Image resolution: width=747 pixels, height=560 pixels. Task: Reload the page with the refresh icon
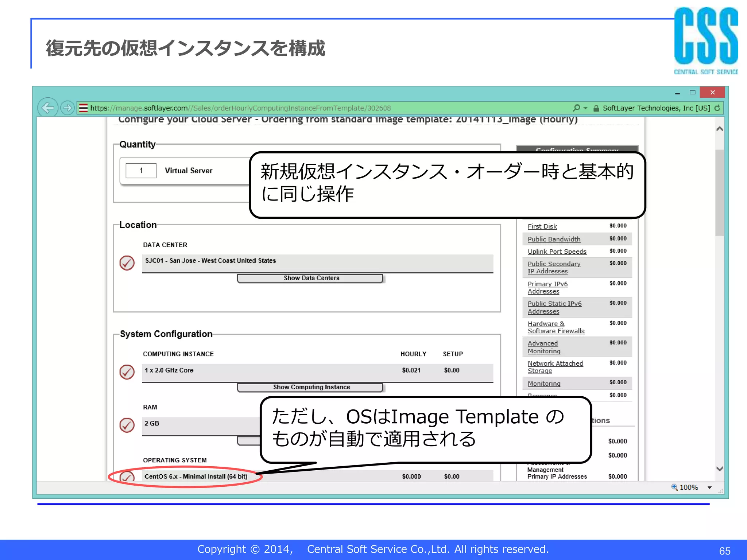tap(717, 108)
